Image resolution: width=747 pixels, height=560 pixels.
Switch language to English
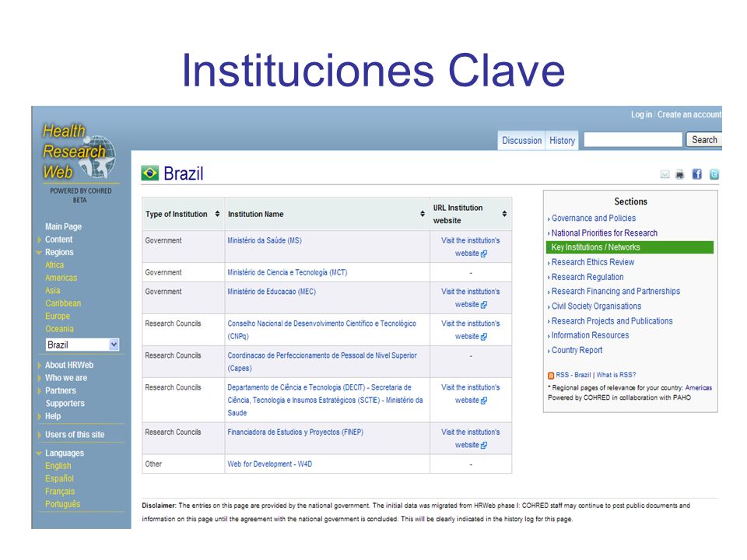[58, 466]
